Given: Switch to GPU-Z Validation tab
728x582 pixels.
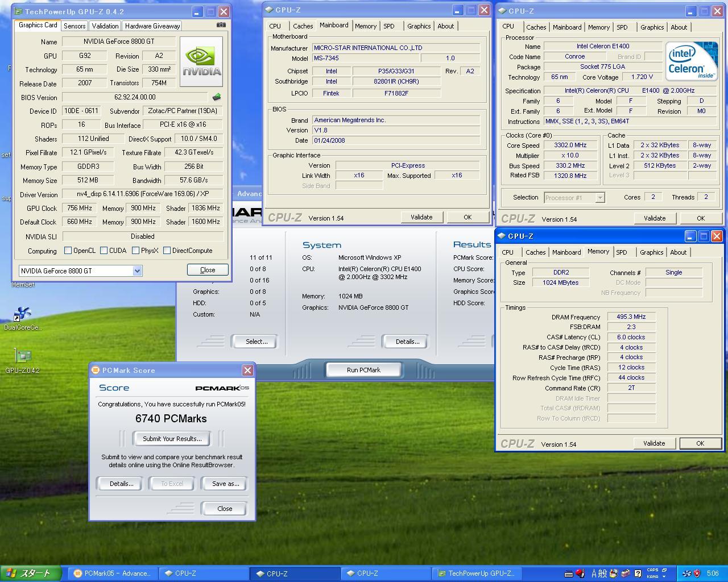Looking at the screenshot, I should click(105, 26).
